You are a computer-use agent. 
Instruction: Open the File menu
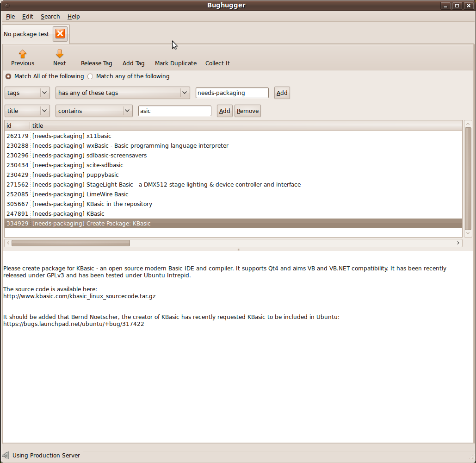pos(10,16)
